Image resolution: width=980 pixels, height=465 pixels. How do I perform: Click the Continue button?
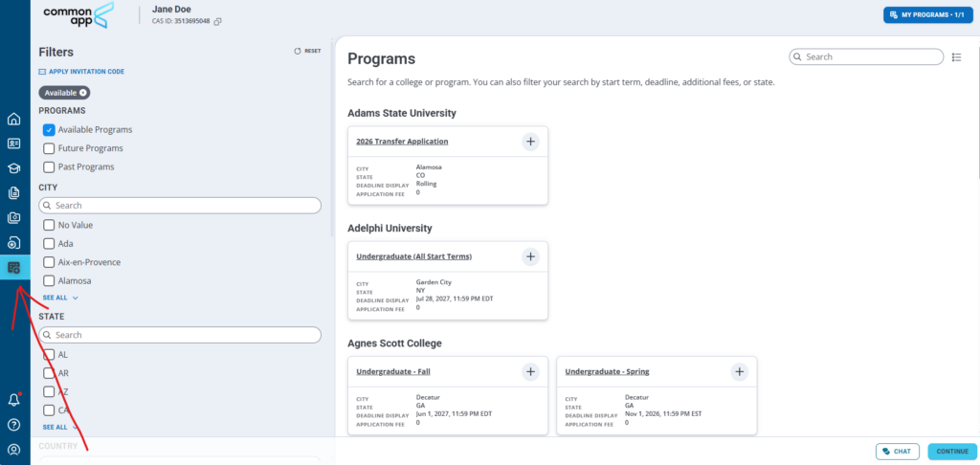[x=952, y=452]
